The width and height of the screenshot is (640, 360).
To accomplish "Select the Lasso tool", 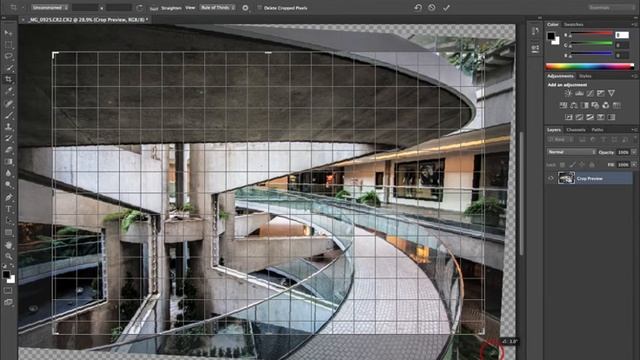I will point(8,56).
